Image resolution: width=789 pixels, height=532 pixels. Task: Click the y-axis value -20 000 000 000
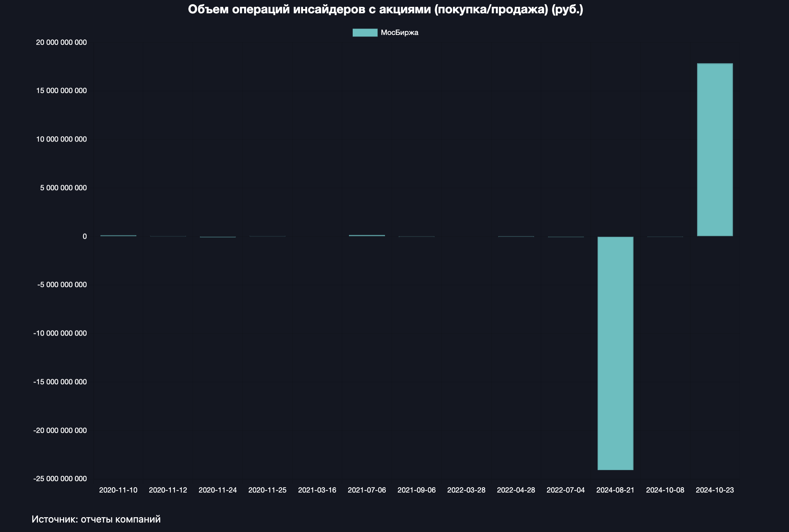[60, 430]
